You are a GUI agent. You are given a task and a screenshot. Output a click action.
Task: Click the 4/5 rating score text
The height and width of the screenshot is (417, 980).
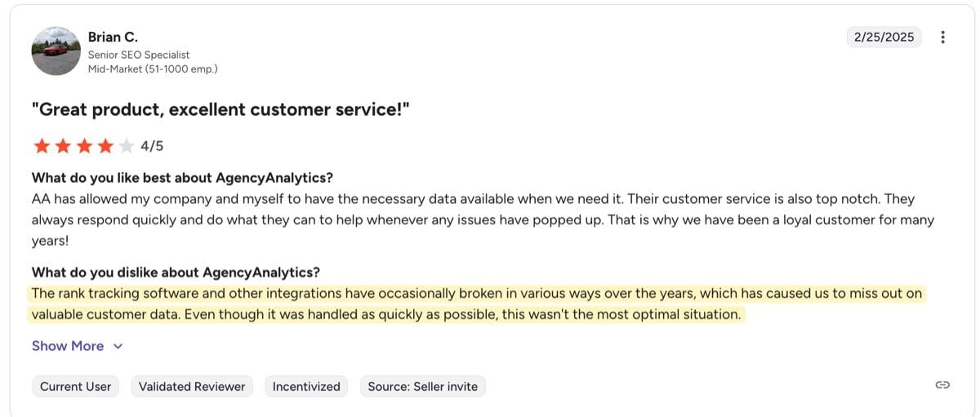(x=152, y=146)
